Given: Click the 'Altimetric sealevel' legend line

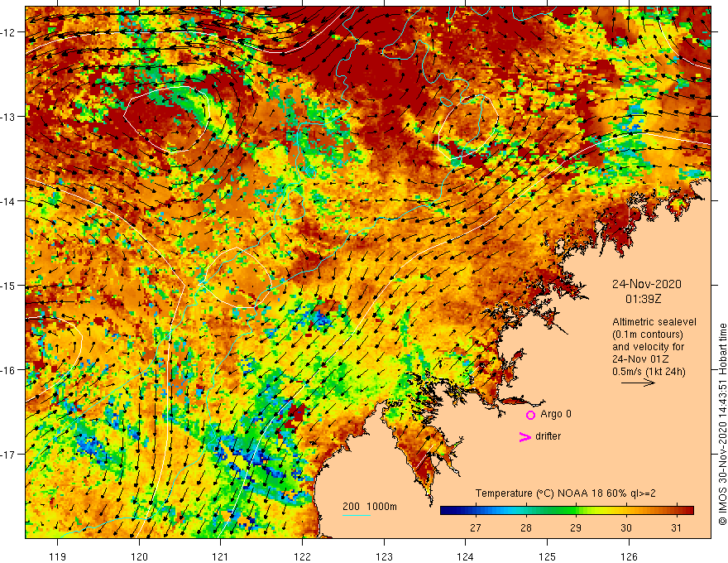Looking at the screenshot, I should (654, 322).
